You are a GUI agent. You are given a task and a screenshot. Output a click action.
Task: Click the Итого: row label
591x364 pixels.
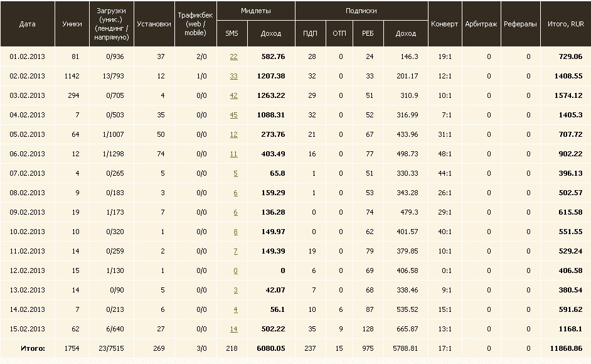(x=33, y=348)
